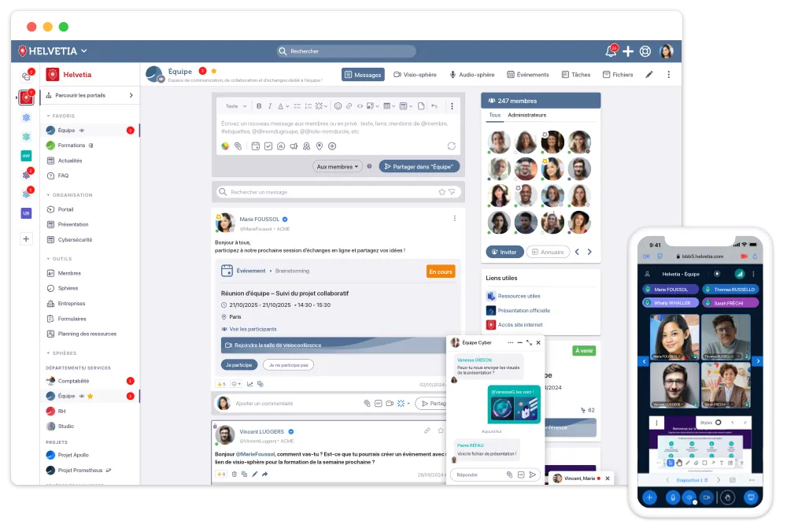The height and width of the screenshot is (532, 787).
Task: Toggle the favorite star next to Équipe title
Action: click(213, 71)
